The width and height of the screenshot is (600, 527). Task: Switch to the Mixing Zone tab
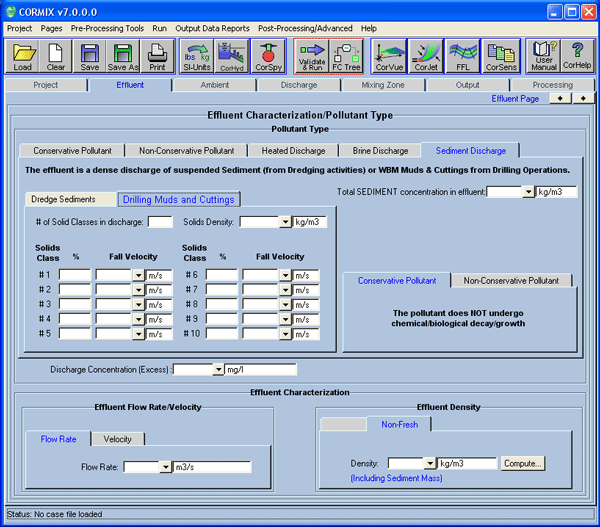tap(383, 85)
